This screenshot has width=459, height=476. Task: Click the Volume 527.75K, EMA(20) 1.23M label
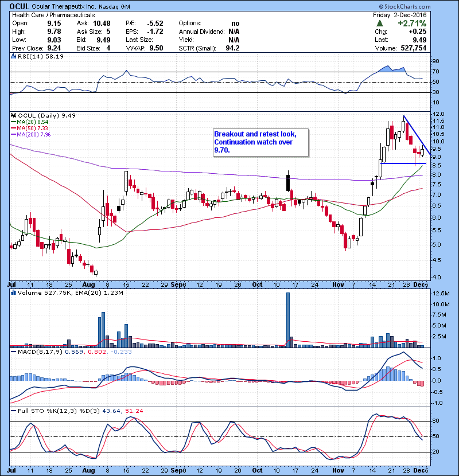coord(71,292)
